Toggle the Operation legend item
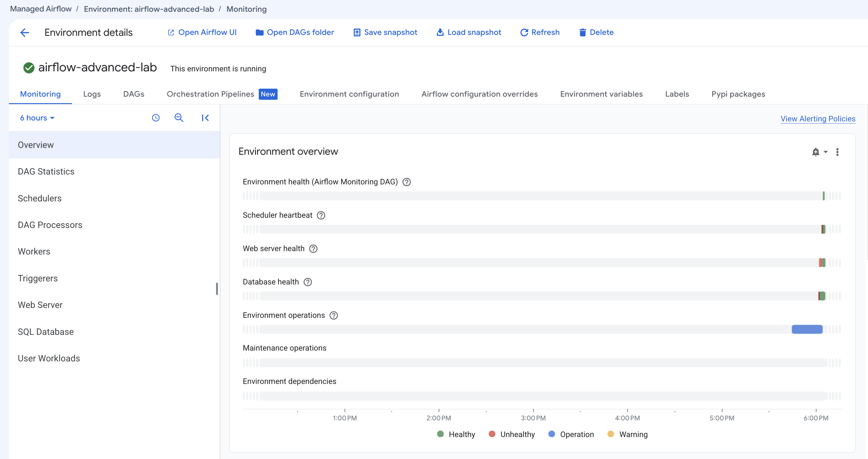Image resolution: width=868 pixels, height=459 pixels. click(571, 434)
